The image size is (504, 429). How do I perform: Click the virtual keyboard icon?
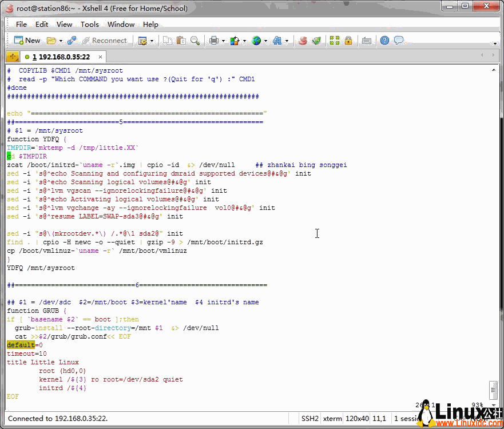pos(367,41)
